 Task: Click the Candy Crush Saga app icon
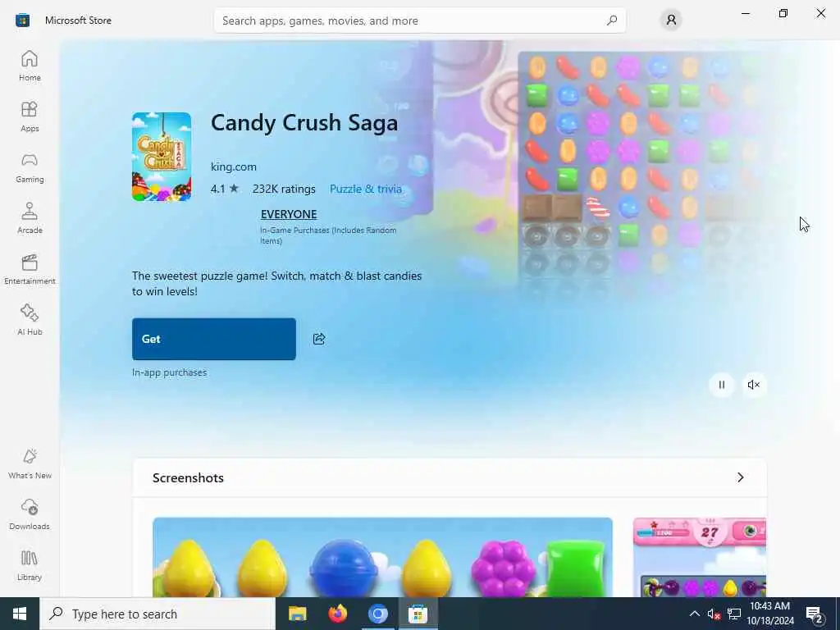(162, 157)
